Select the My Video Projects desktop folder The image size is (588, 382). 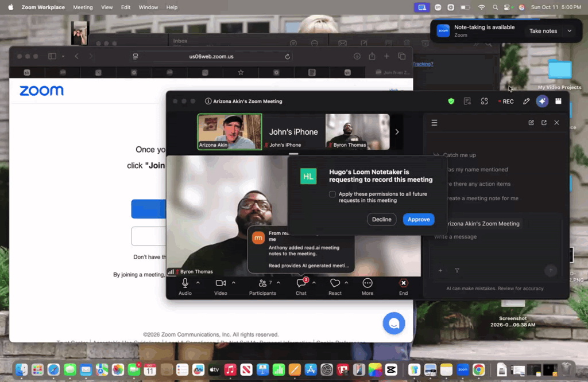pos(559,74)
